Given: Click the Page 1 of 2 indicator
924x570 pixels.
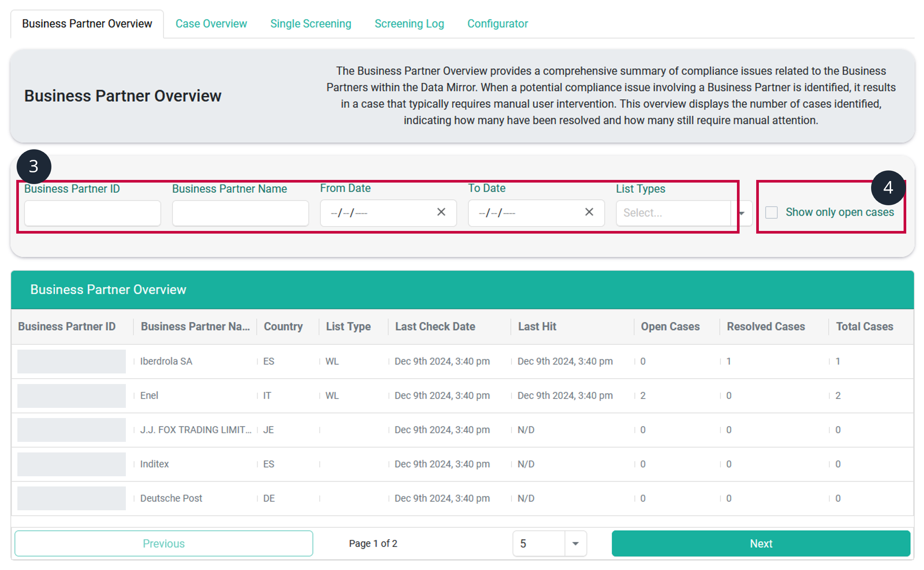Looking at the screenshot, I should coord(373,544).
